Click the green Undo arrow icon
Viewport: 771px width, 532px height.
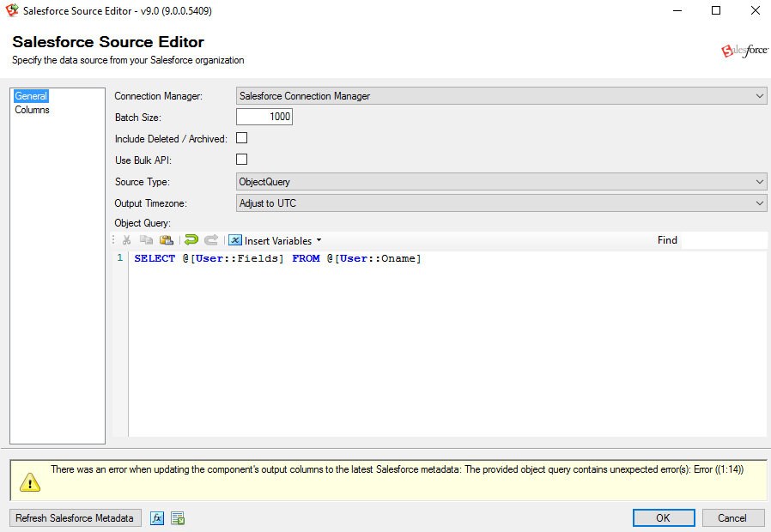(191, 240)
